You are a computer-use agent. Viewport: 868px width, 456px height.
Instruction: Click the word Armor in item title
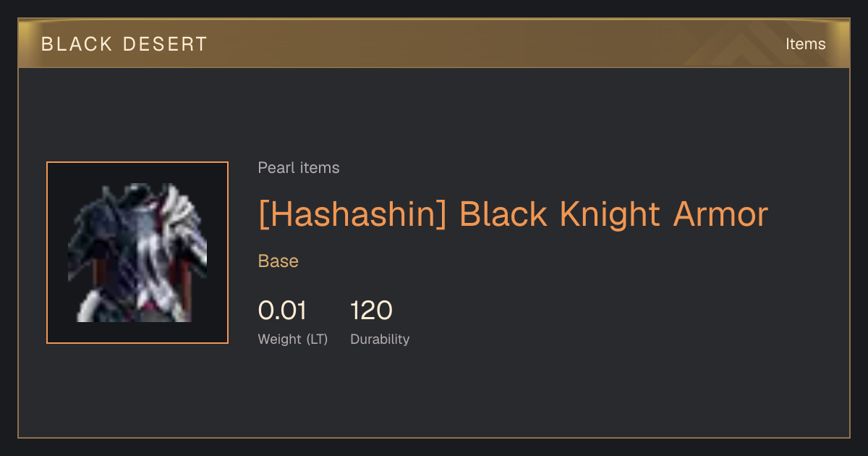click(x=720, y=215)
